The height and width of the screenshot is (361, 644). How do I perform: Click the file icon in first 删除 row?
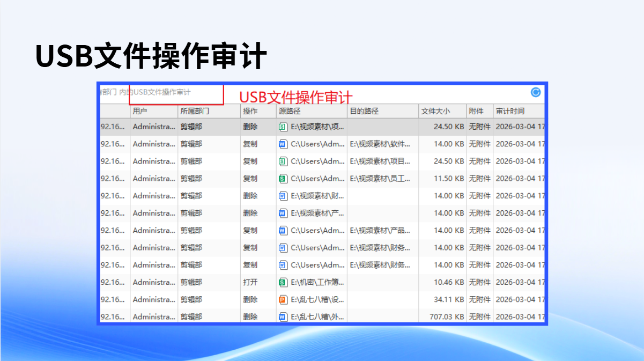(x=283, y=127)
